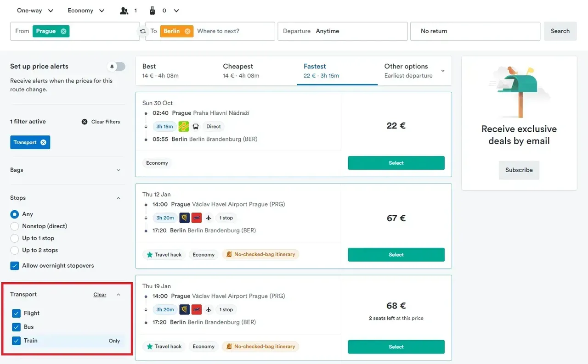Click Travel hack star on Thu 12 Jan trip
Screen dimensions: 588x364
coord(150,255)
